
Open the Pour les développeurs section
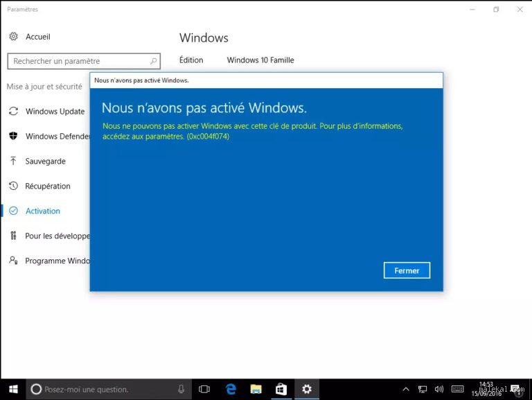[x=57, y=236]
